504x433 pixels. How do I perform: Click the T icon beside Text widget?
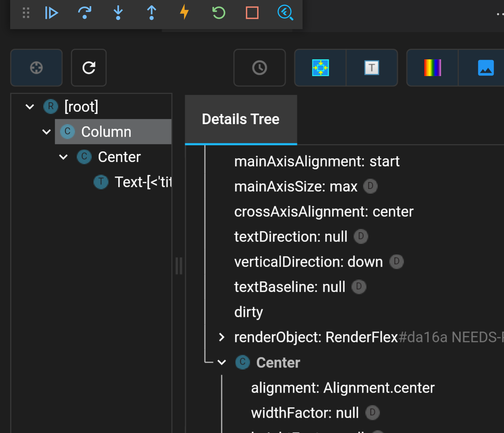click(x=101, y=182)
